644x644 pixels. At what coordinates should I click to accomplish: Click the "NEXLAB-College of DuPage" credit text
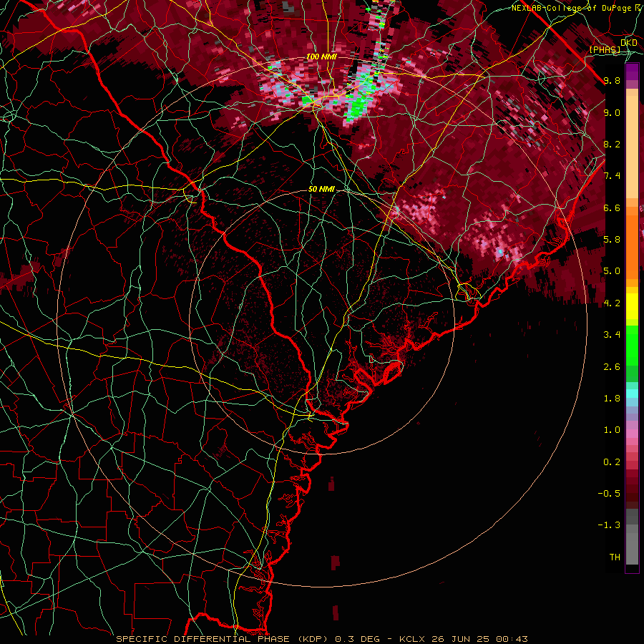572,8
